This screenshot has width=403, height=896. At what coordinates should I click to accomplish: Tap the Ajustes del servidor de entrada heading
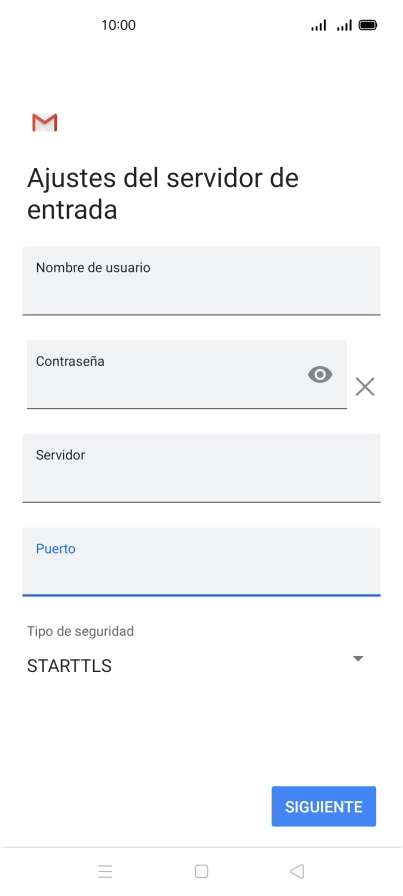[163, 194]
